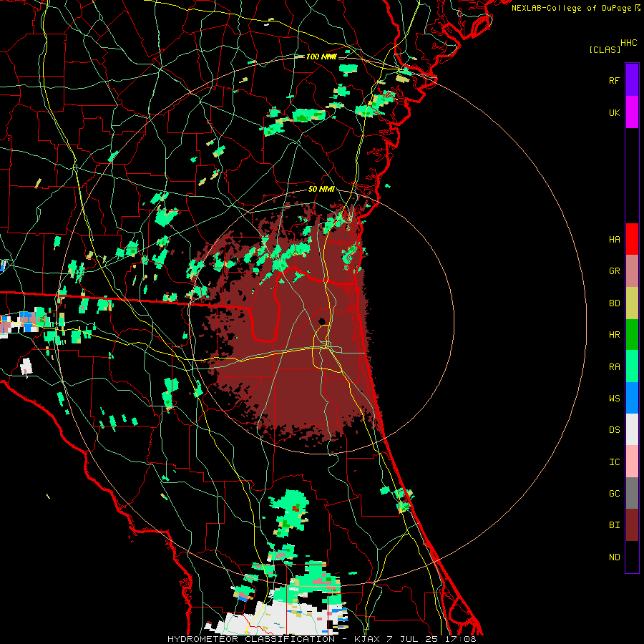
Task: Pick the RA bright green legend swatch
Action: (632, 366)
